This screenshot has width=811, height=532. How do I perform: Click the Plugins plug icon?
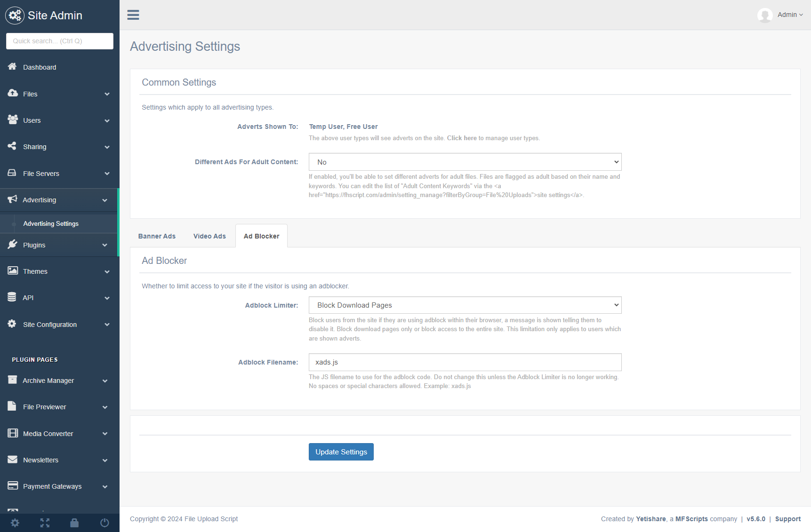point(12,245)
